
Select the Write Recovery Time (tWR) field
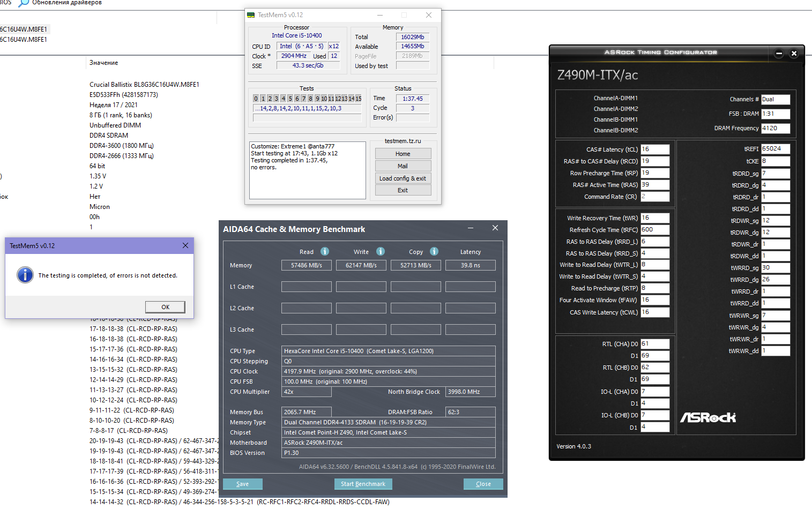[x=655, y=218]
